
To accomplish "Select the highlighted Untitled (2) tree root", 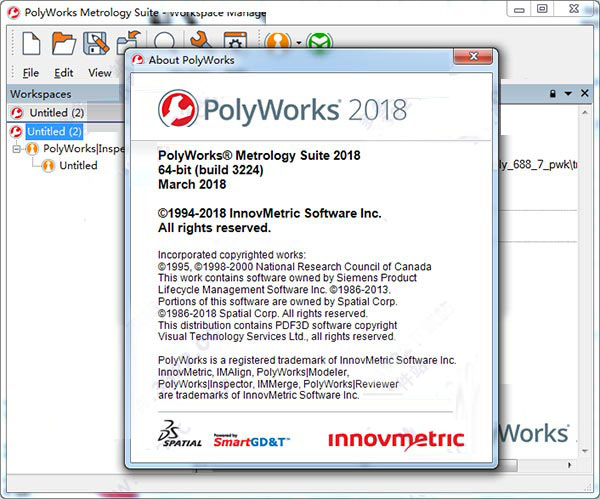I will [54, 132].
